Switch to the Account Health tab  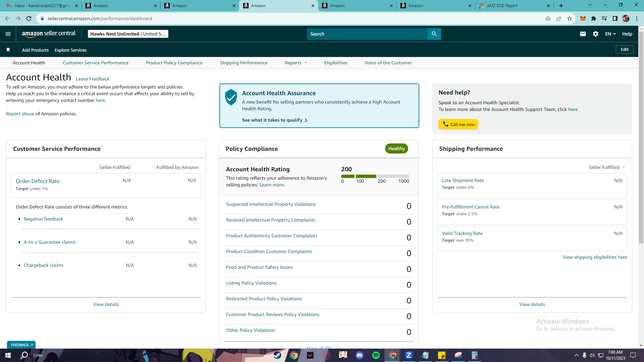click(29, 63)
